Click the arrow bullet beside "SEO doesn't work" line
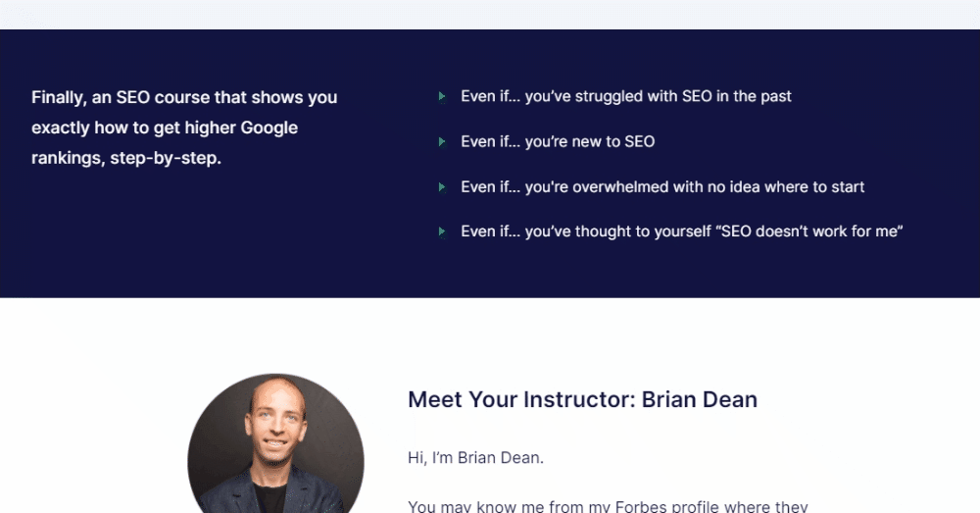This screenshot has height=513, width=980. [442, 232]
